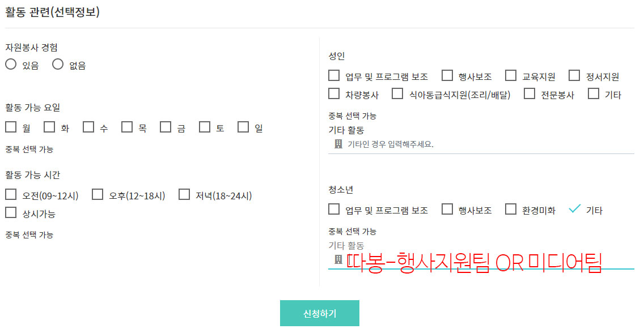Viewport: 644px width, 333px height.
Task: Check adult 업무 및 프로그램 보조
Action: coord(334,76)
